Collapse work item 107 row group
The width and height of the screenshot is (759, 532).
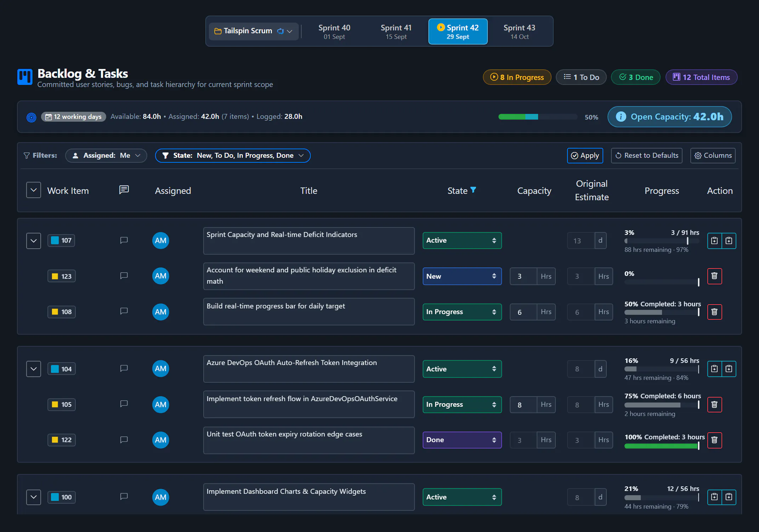[x=34, y=241]
